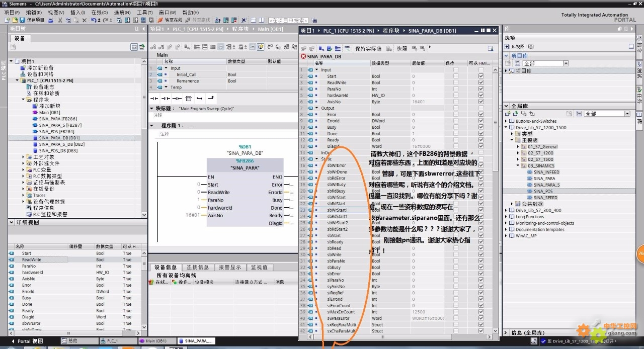Click the normally-closed contact icon in LAD toolbar

click(x=166, y=98)
